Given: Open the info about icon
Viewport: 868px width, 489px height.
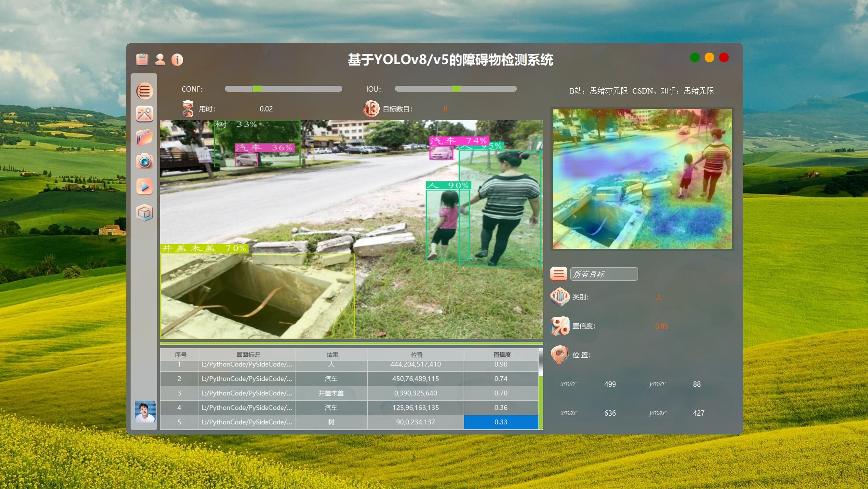Looking at the screenshot, I should click(177, 59).
